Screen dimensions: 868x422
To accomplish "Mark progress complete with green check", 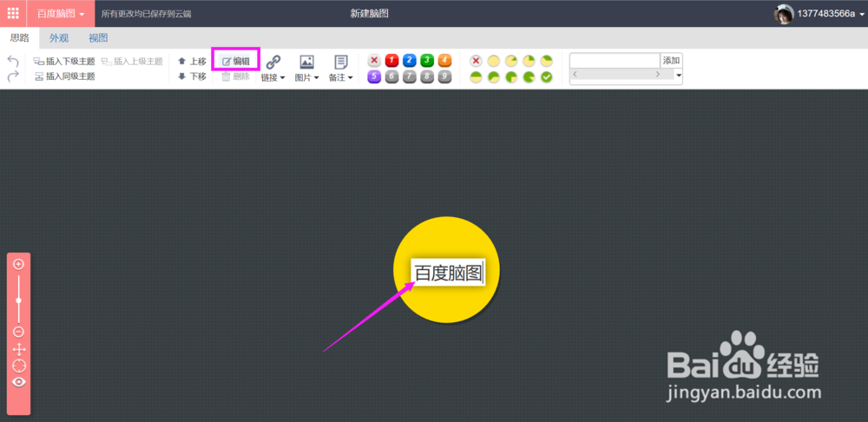I will pyautogui.click(x=546, y=77).
